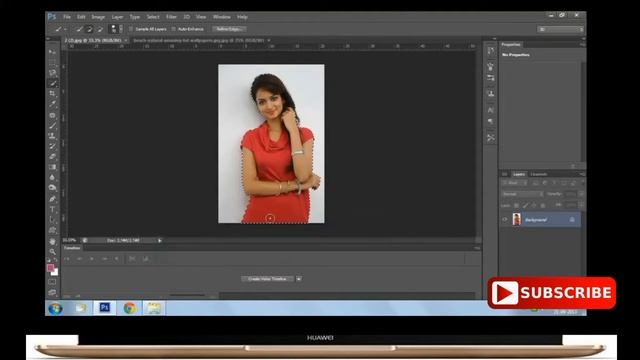Open the Windows Start menu
The image size is (640, 360).
pos(55,309)
